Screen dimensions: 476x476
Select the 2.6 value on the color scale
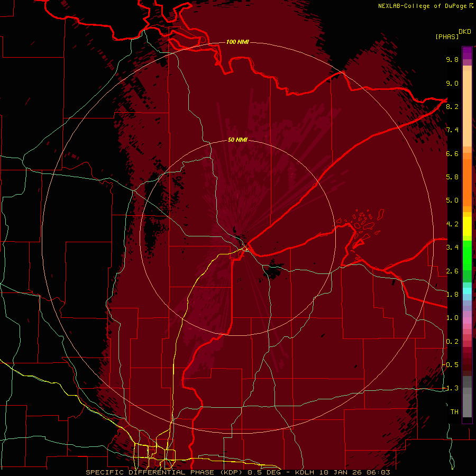pyautogui.click(x=452, y=271)
